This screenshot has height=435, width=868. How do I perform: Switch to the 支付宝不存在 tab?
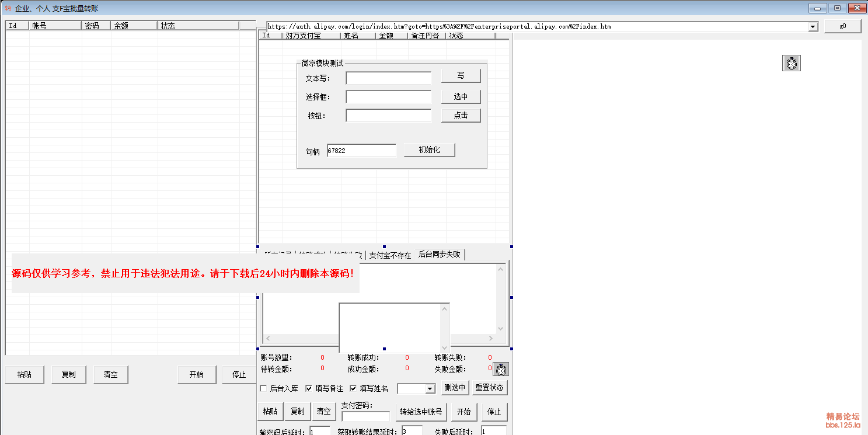[x=390, y=255]
